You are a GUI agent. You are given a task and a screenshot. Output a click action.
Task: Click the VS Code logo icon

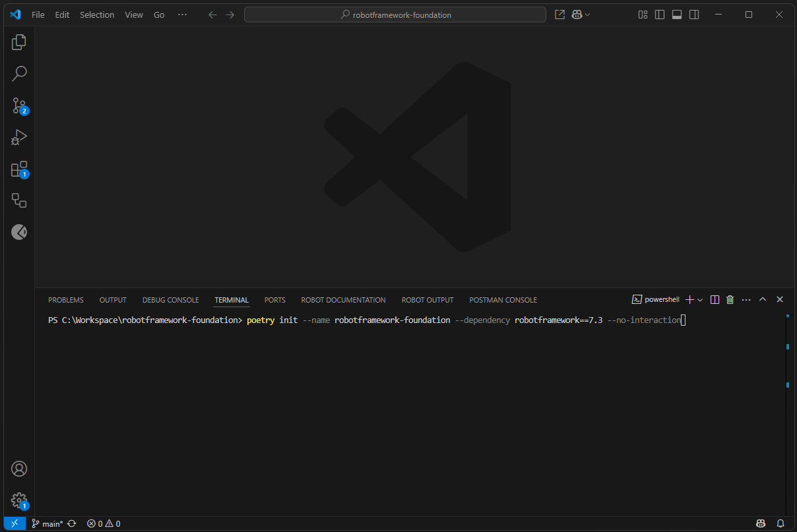(x=15, y=15)
